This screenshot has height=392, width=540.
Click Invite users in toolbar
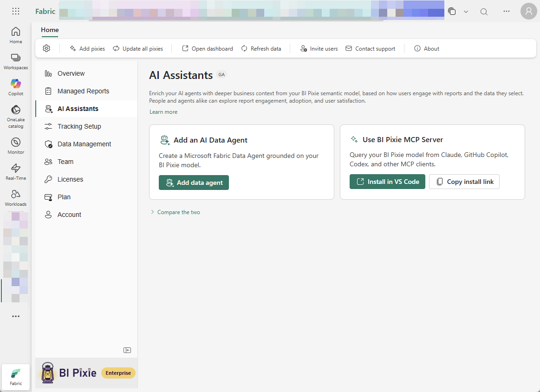[319, 49]
